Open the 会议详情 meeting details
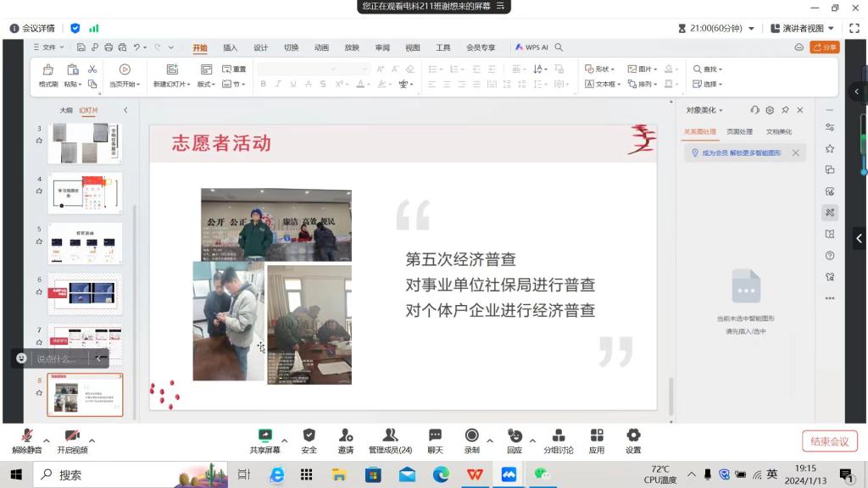 32,28
